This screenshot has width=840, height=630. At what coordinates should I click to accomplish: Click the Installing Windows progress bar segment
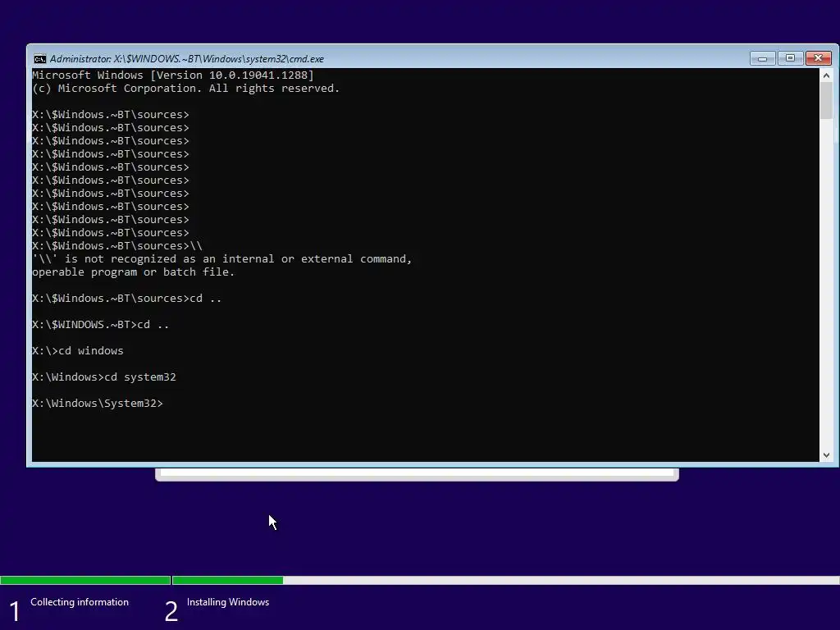coord(505,580)
